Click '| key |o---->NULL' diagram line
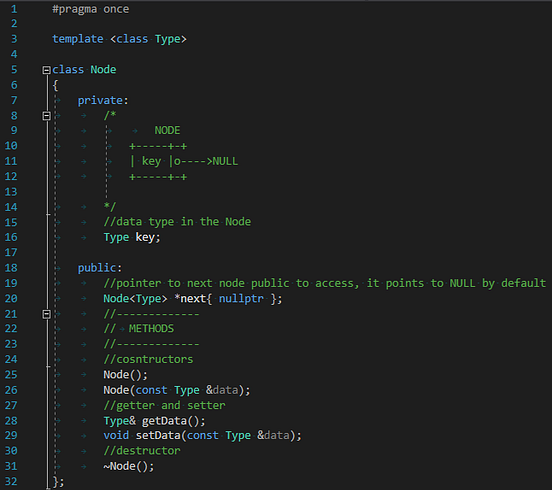The image size is (552, 490). (184, 161)
